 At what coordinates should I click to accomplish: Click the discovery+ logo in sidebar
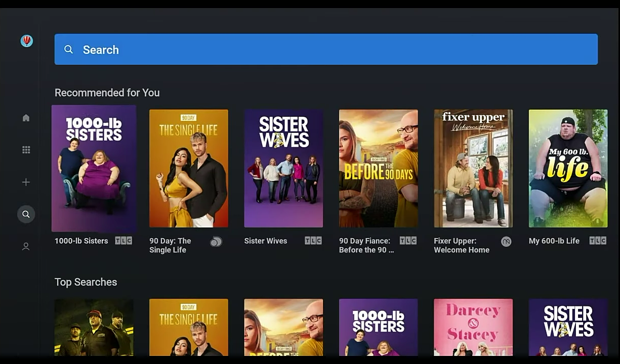[26, 41]
